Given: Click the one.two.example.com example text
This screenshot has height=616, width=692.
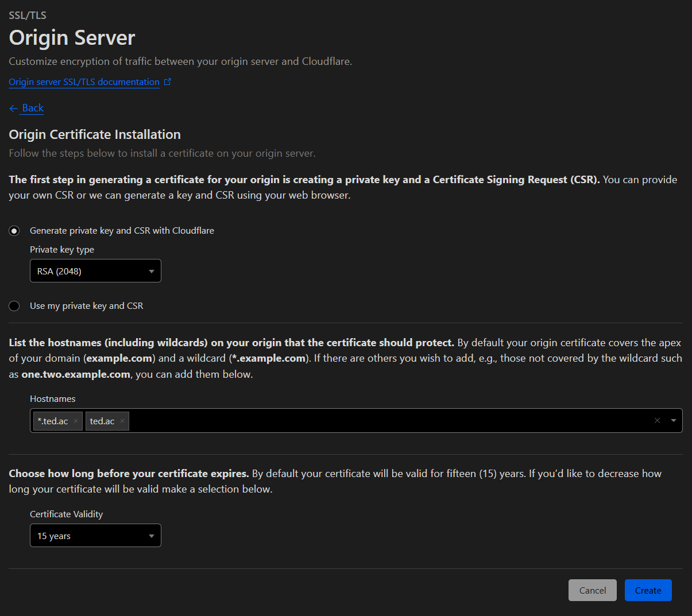Looking at the screenshot, I should point(76,374).
